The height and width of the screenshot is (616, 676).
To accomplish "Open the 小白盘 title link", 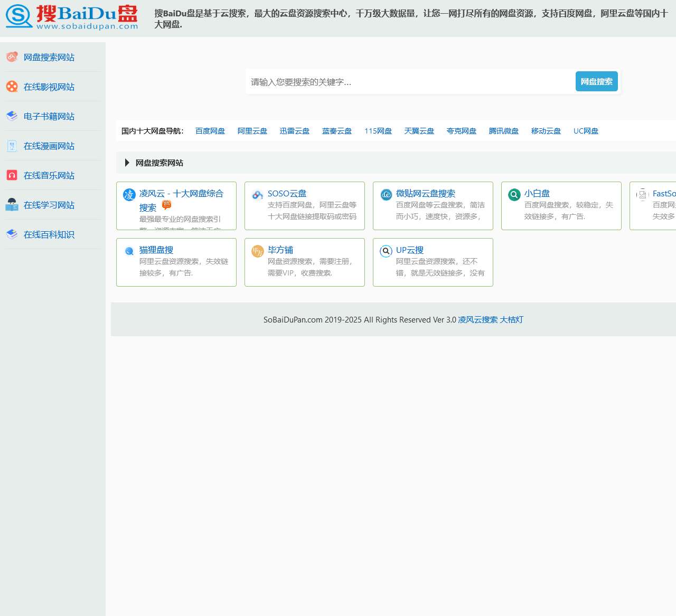I will pos(537,194).
